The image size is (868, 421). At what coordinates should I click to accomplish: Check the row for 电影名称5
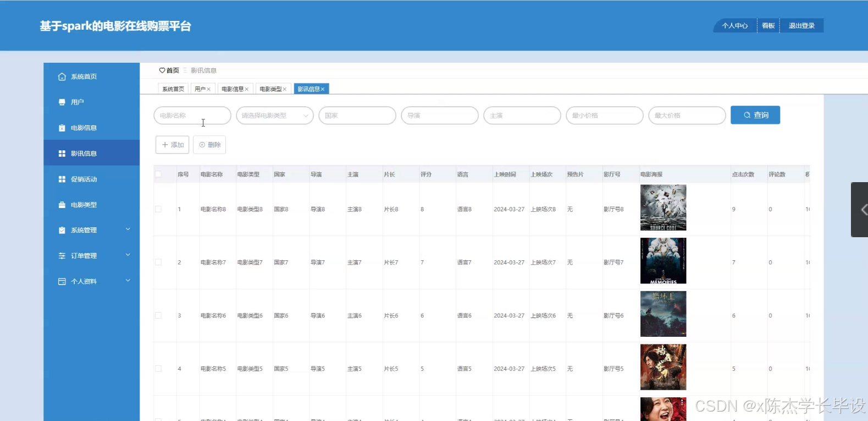(158, 369)
